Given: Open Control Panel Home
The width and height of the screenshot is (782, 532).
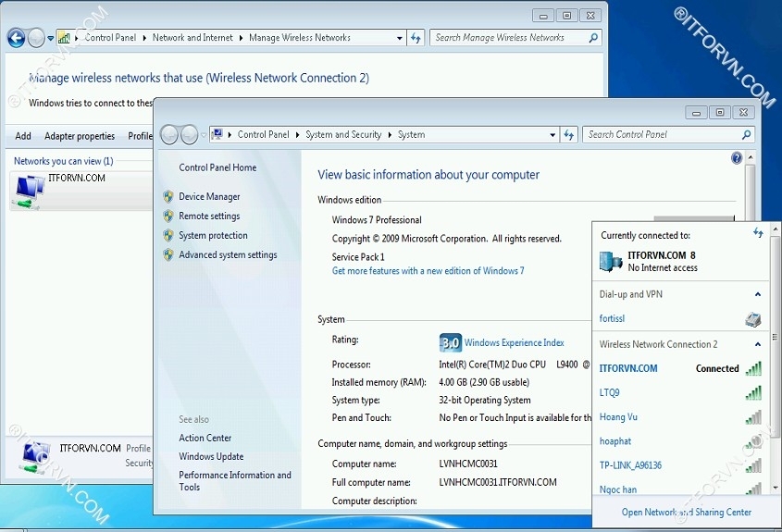Looking at the screenshot, I should click(x=217, y=167).
